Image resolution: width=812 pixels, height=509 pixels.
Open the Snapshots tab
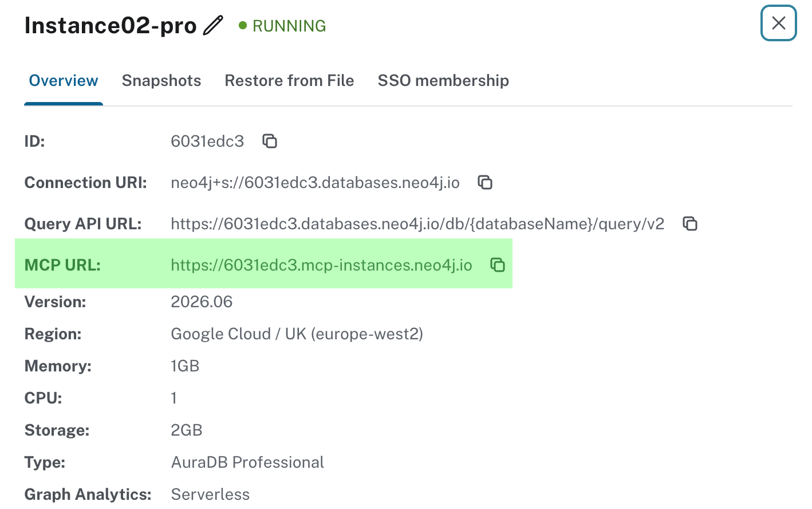coord(161,81)
